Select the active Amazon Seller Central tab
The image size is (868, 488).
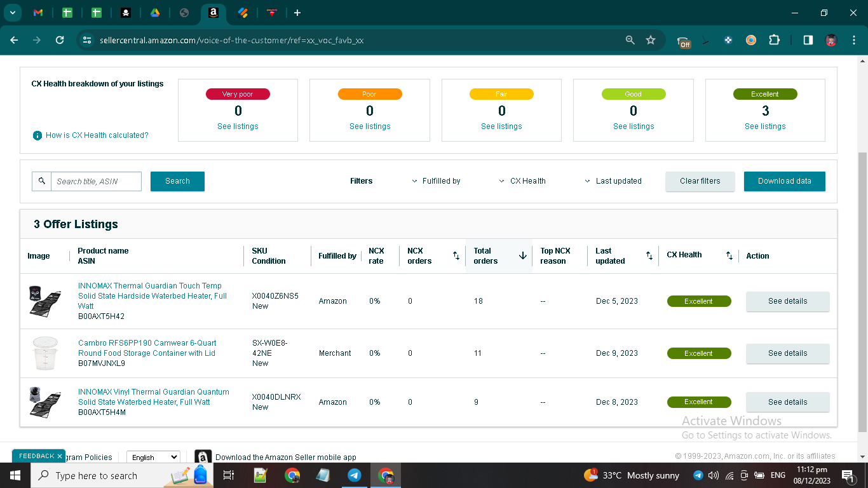click(x=214, y=13)
